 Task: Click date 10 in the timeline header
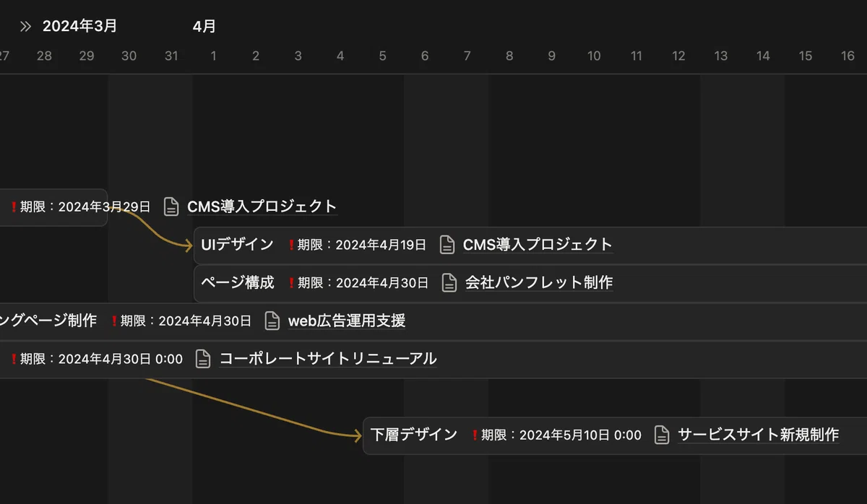click(x=594, y=56)
